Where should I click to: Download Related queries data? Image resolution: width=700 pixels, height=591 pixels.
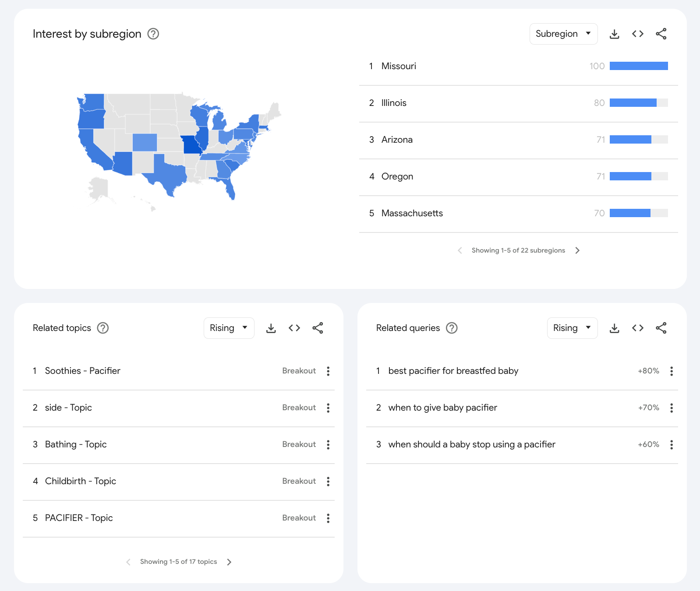(x=615, y=328)
